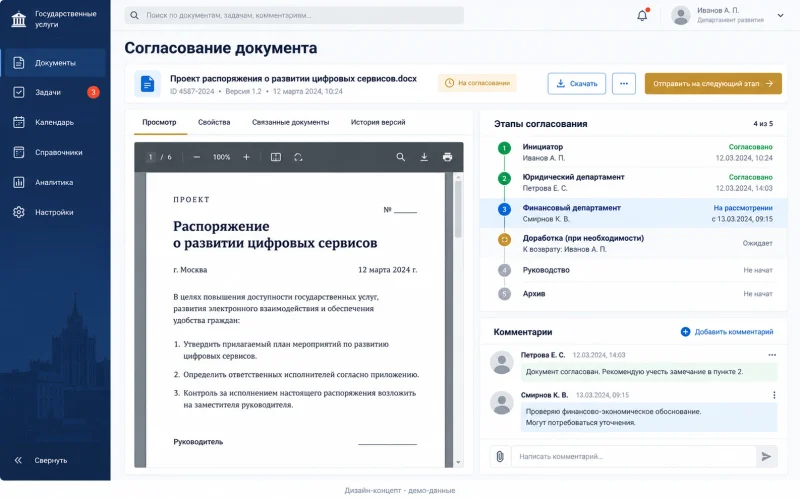Click the red 3 badge next to Задачи
Image resolution: width=800 pixels, height=500 pixels.
coord(93,92)
